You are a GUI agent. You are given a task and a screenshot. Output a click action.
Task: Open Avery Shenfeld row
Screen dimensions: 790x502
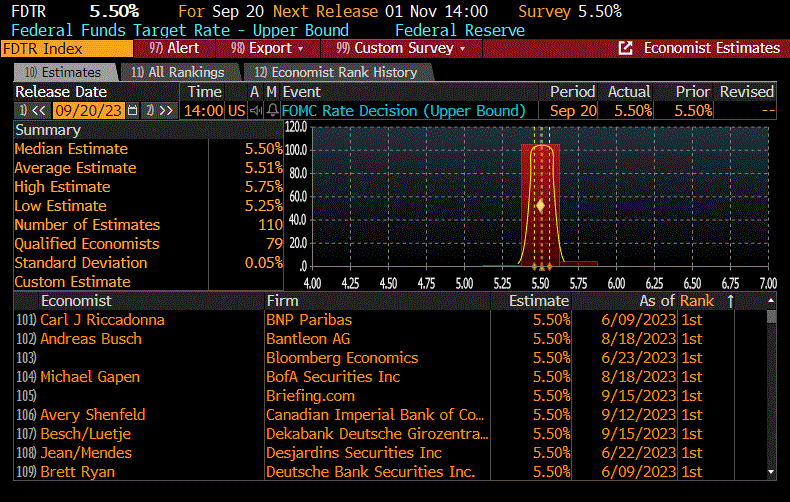390,415
